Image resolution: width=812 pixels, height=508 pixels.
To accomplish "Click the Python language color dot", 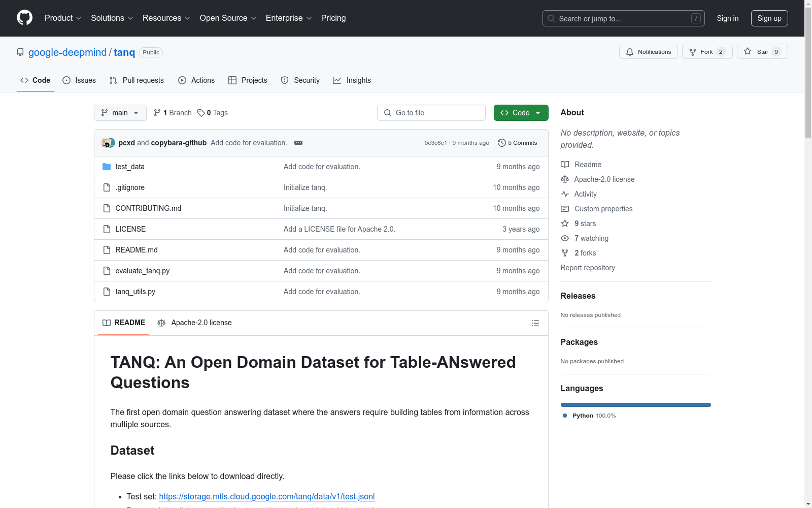I will click(x=565, y=416).
